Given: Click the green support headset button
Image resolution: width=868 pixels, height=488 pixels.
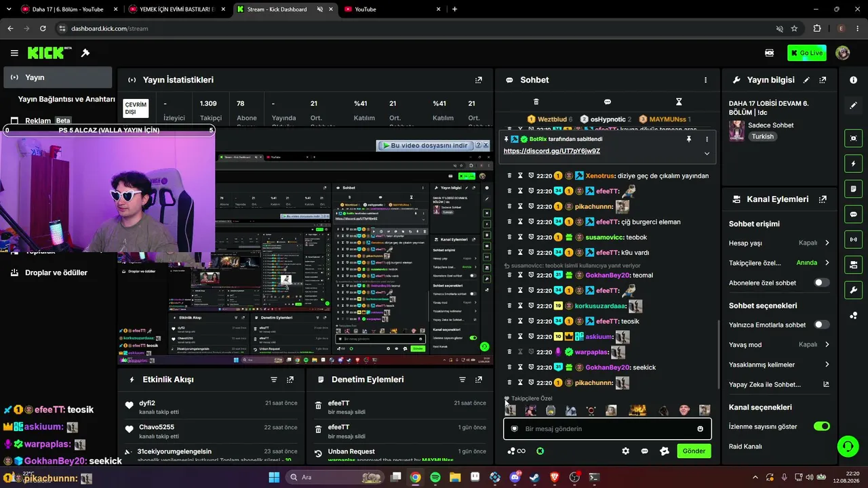Looking at the screenshot, I should pyautogui.click(x=848, y=446).
